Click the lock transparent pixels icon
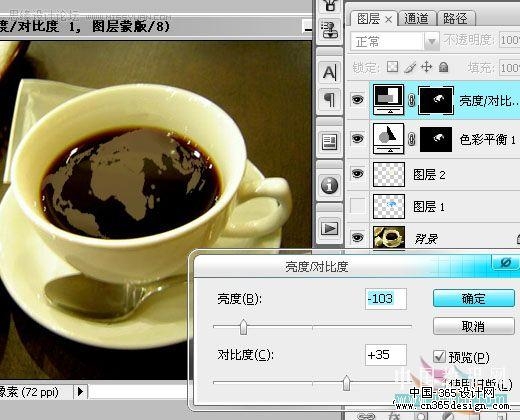The width and height of the screenshot is (520, 420). click(392, 67)
